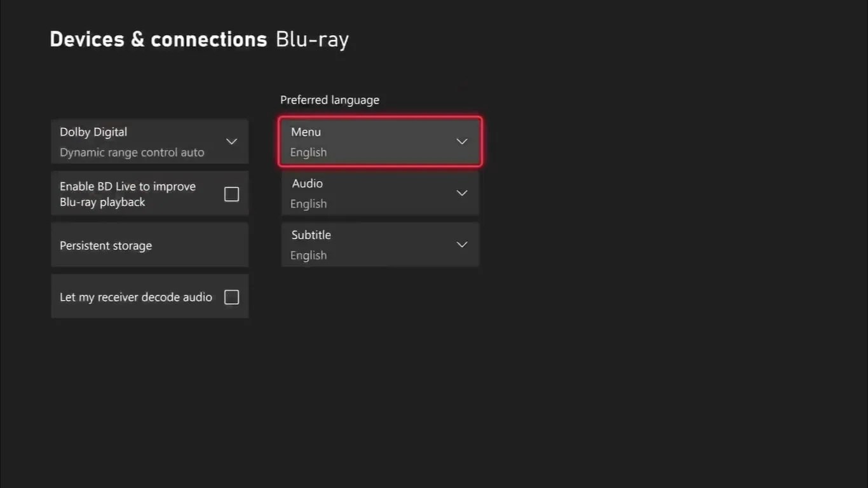868x488 pixels.
Task: Click the Audio language dropdown chevron
Action: point(461,193)
